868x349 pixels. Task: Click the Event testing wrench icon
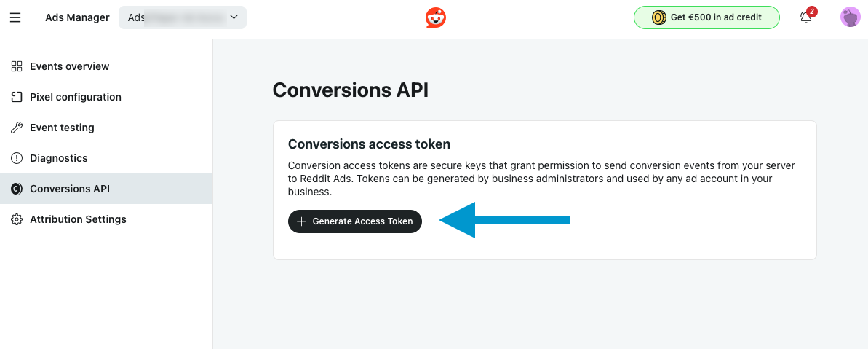[17, 128]
